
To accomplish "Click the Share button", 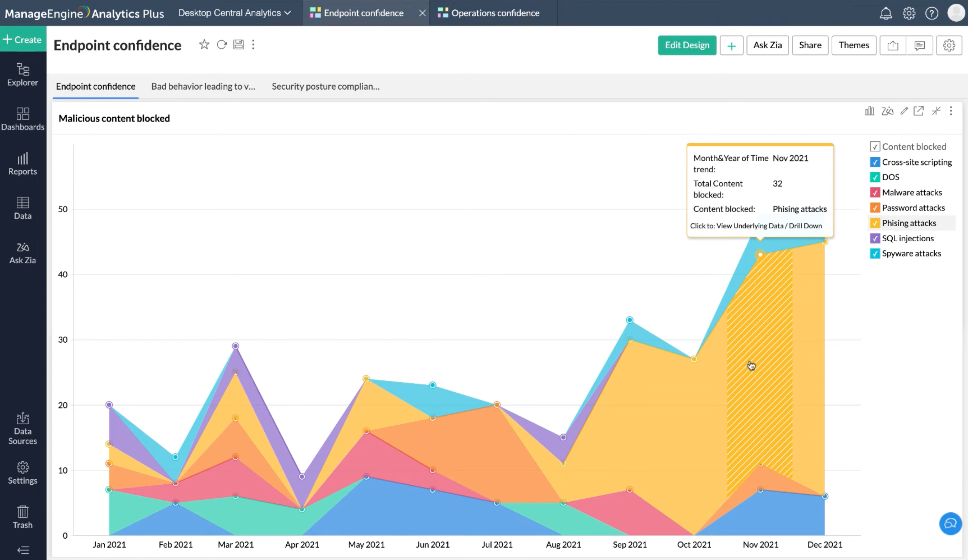I will pos(810,45).
